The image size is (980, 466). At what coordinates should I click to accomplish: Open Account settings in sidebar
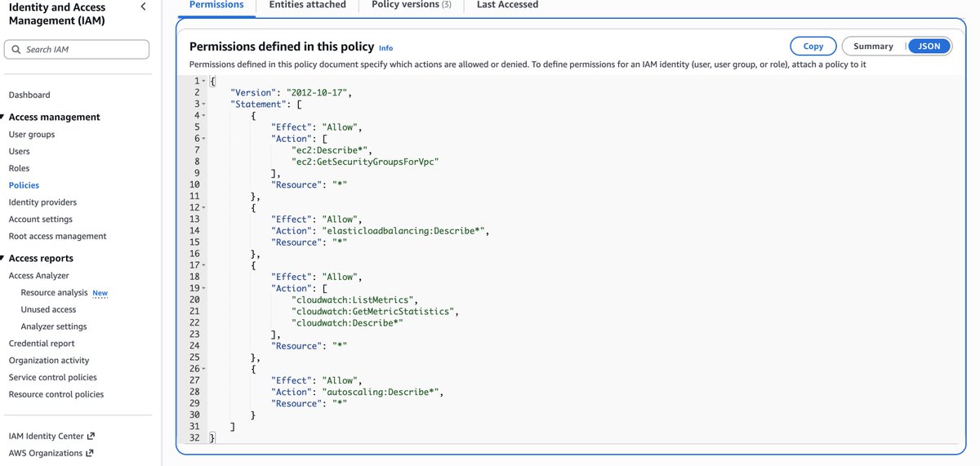(x=40, y=220)
